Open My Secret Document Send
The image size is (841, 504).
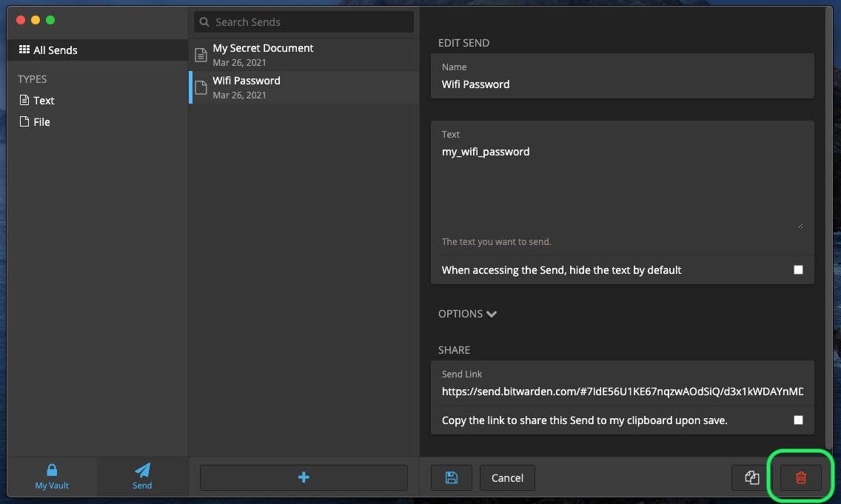click(304, 55)
